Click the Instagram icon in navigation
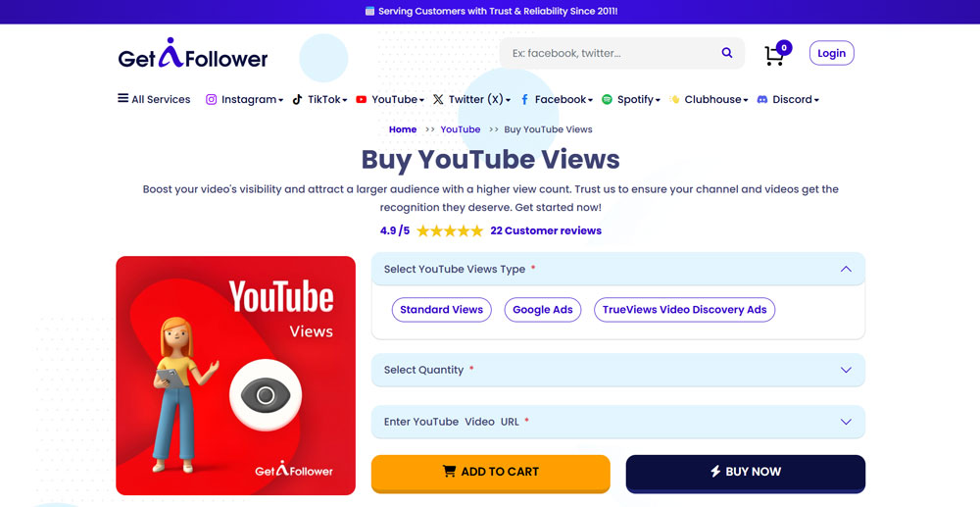This screenshot has height=507, width=980. point(211,99)
